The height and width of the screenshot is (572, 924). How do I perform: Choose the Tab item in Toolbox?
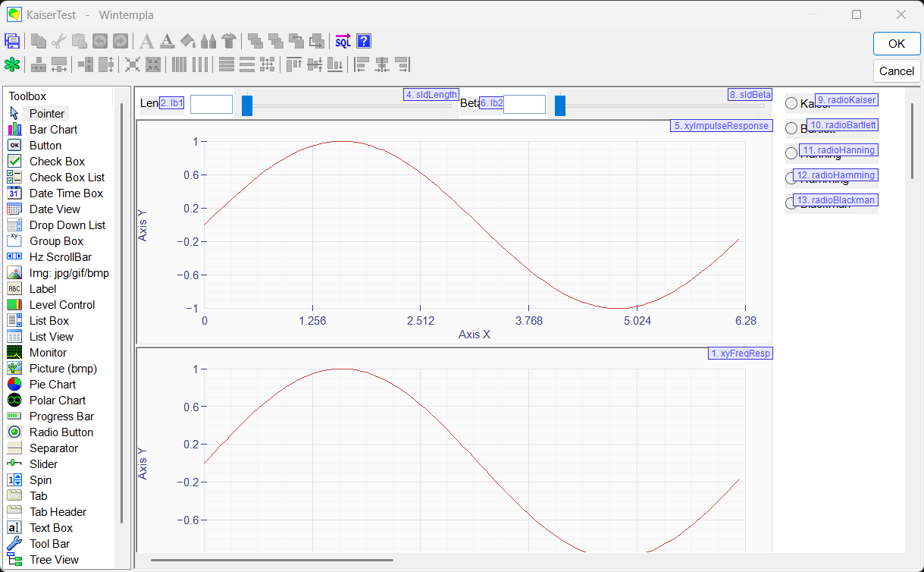[38, 495]
